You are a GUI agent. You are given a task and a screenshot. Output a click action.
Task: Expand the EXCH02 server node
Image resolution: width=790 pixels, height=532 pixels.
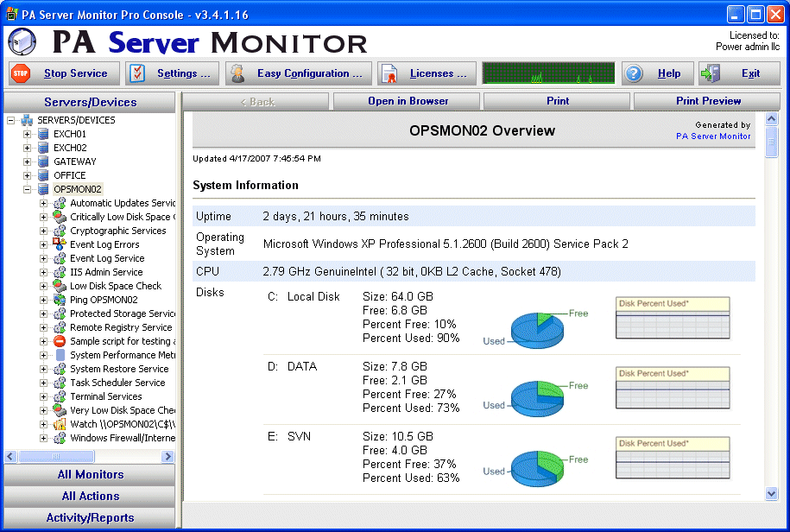click(x=28, y=149)
